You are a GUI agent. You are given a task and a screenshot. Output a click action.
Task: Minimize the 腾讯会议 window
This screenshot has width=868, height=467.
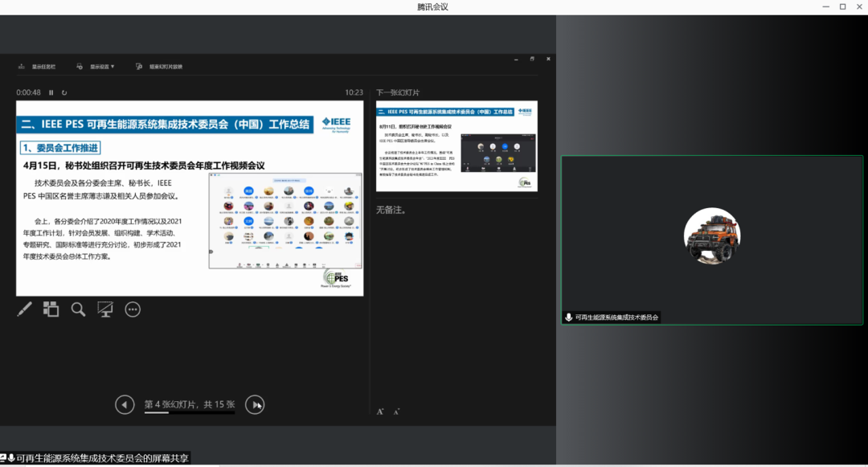click(x=826, y=6)
